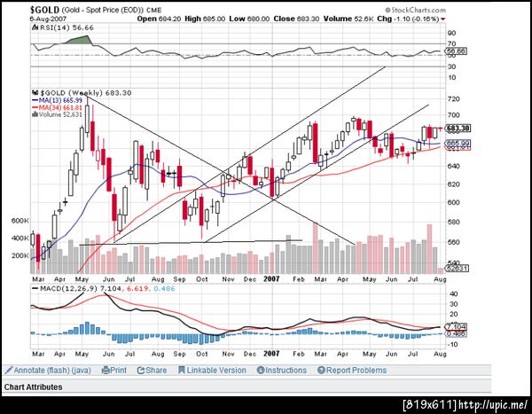
Task: Open the Annotate (flash) link
Action: pyautogui.click(x=40, y=371)
